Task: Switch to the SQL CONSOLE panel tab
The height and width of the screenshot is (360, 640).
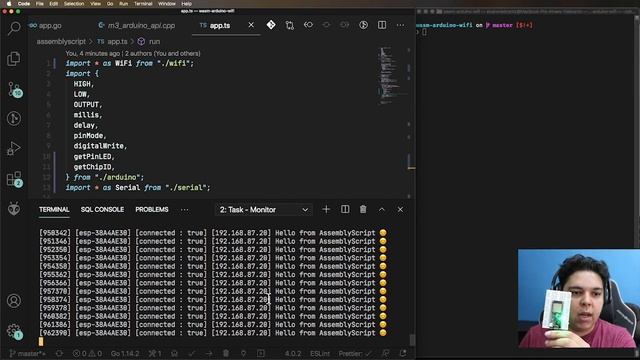Action: tap(102, 210)
